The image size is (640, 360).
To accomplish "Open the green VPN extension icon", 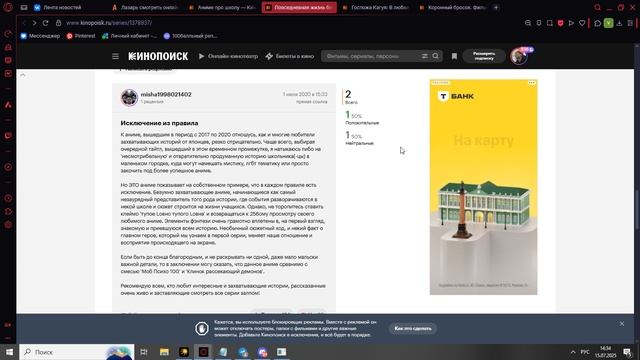I will click(608, 23).
